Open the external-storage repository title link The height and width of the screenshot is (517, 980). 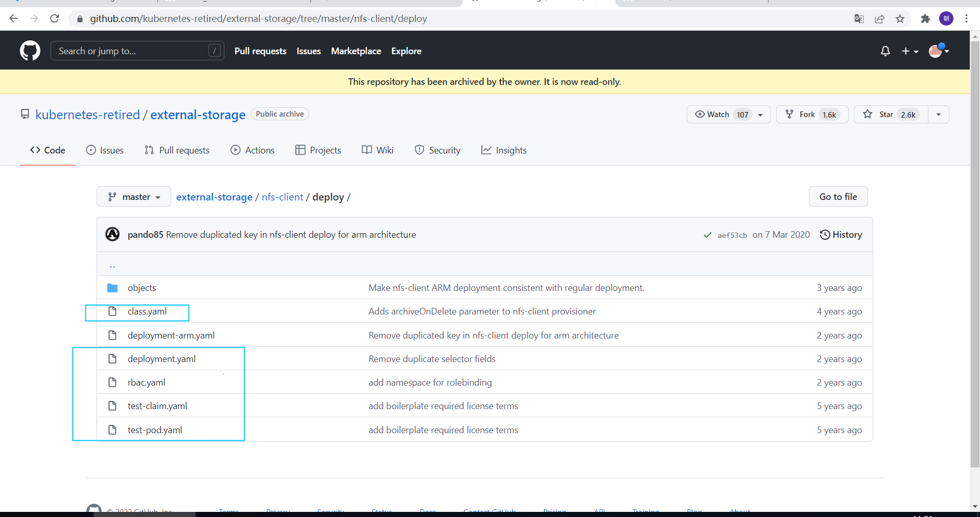pyautogui.click(x=198, y=115)
